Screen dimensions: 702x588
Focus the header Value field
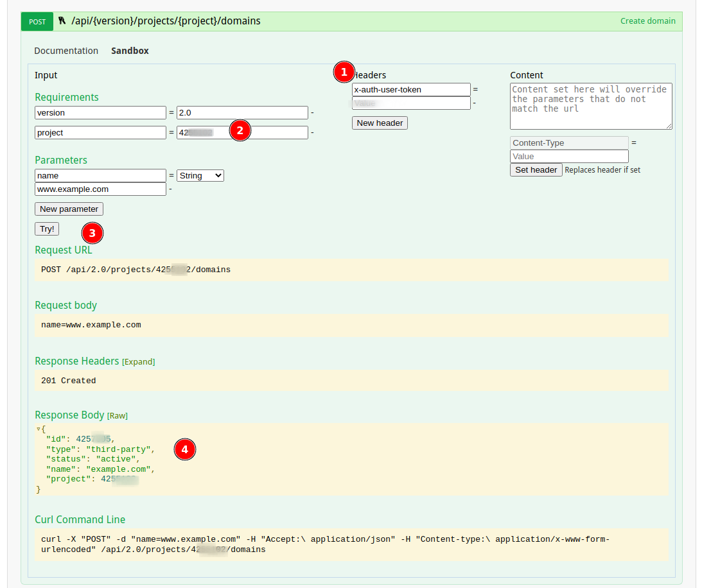411,103
